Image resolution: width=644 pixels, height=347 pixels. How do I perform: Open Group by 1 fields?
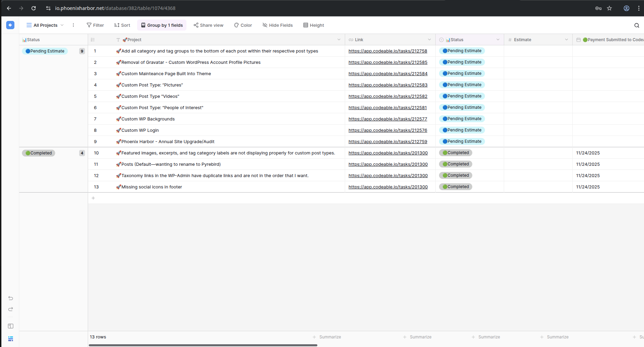(x=162, y=25)
